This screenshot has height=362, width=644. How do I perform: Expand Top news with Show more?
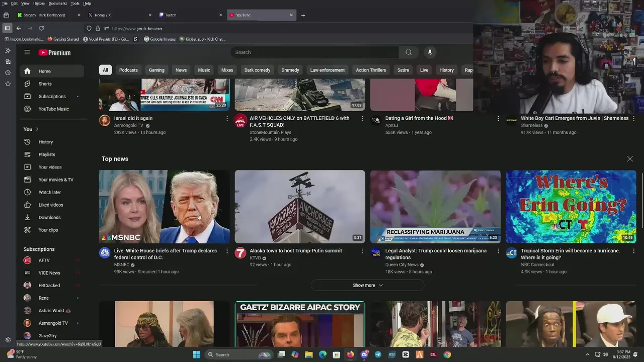tap(367, 285)
